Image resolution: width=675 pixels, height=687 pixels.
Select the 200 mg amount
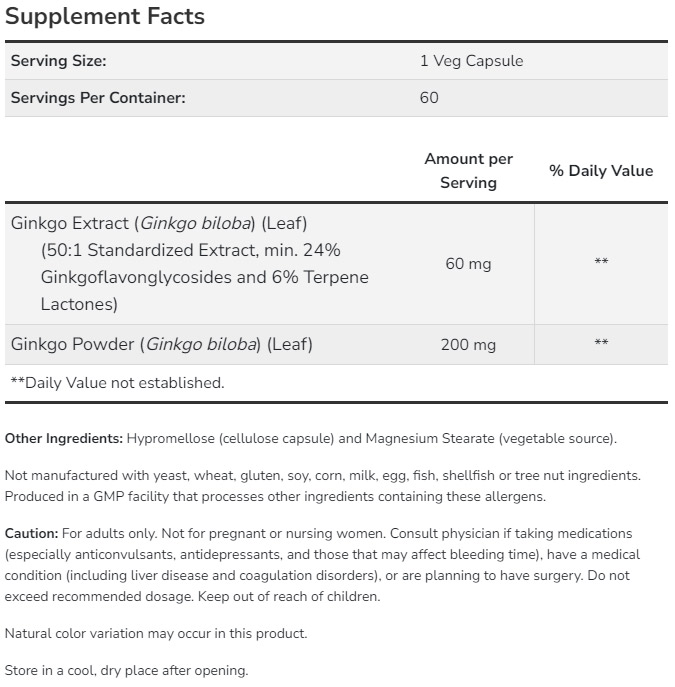coord(468,345)
